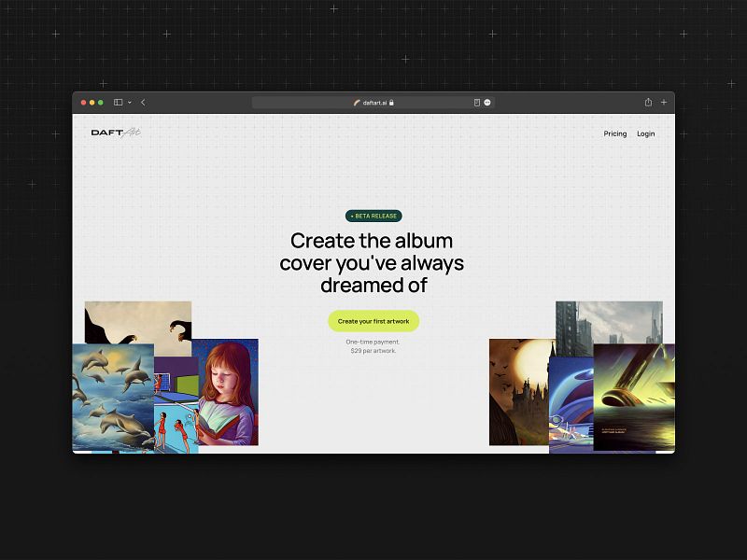This screenshot has width=747, height=560.
Task: Select the yellow spaceship artwork
Action: (x=634, y=398)
